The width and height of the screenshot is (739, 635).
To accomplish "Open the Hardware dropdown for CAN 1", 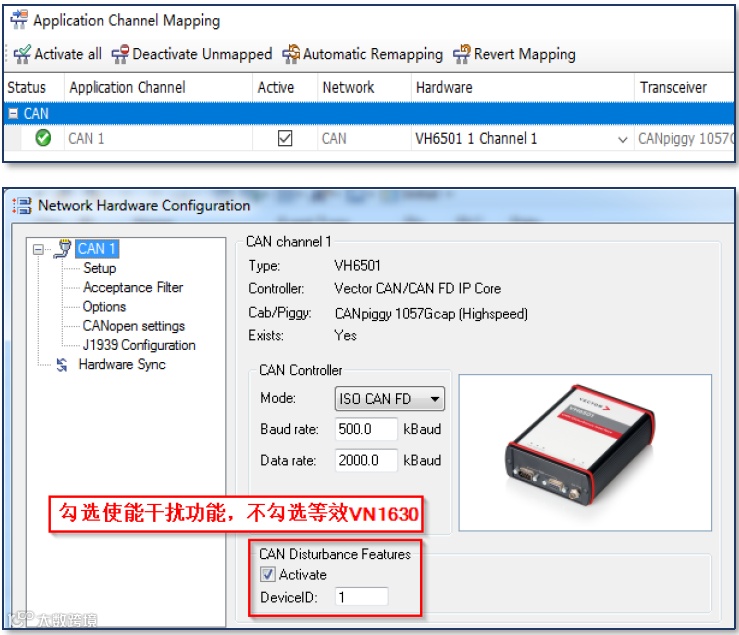I will click(x=622, y=140).
